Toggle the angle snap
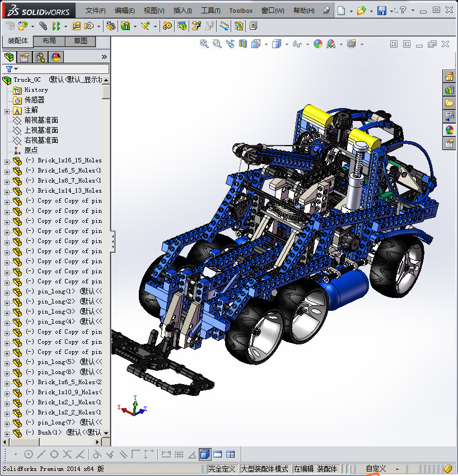 tap(192, 454)
